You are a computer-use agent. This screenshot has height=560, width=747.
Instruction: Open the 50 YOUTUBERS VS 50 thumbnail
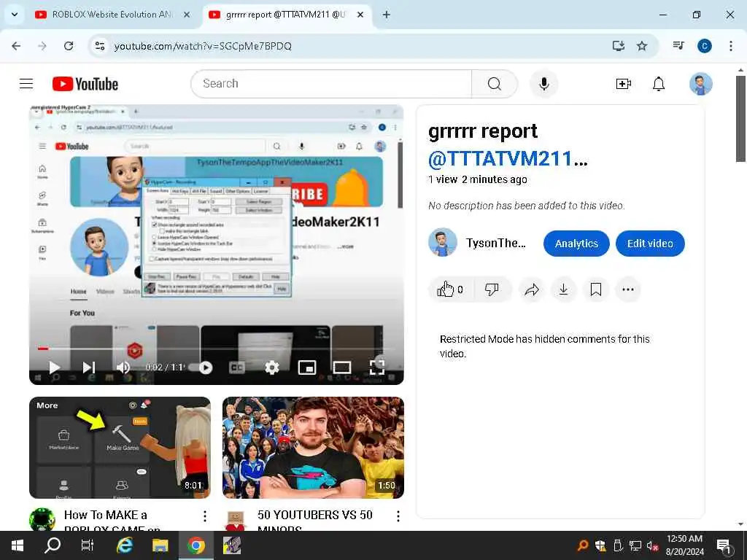point(313,448)
